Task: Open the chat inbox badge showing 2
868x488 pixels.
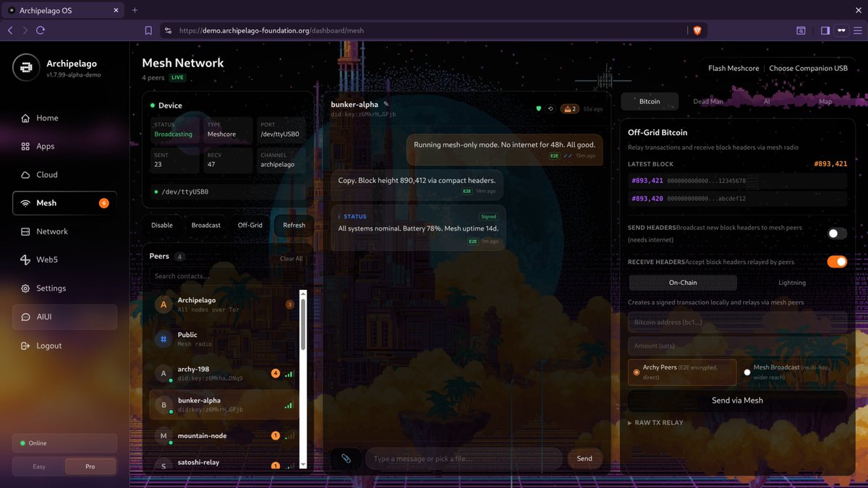Action: click(569, 108)
